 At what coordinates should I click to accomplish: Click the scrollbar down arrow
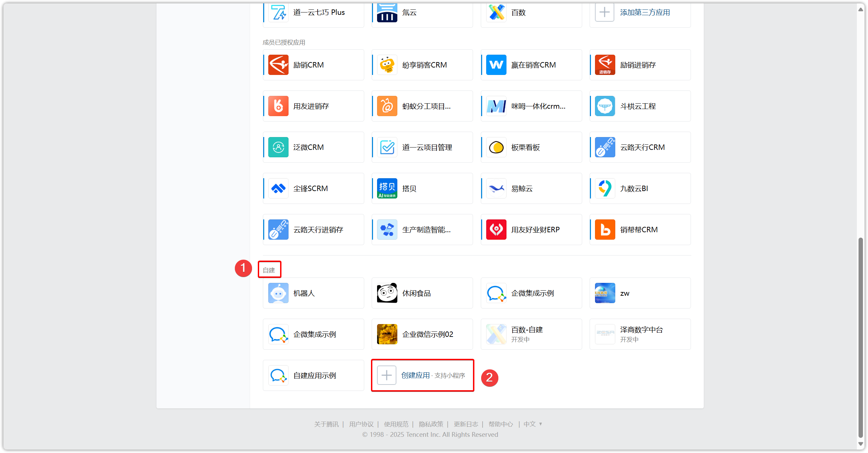pyautogui.click(x=861, y=444)
